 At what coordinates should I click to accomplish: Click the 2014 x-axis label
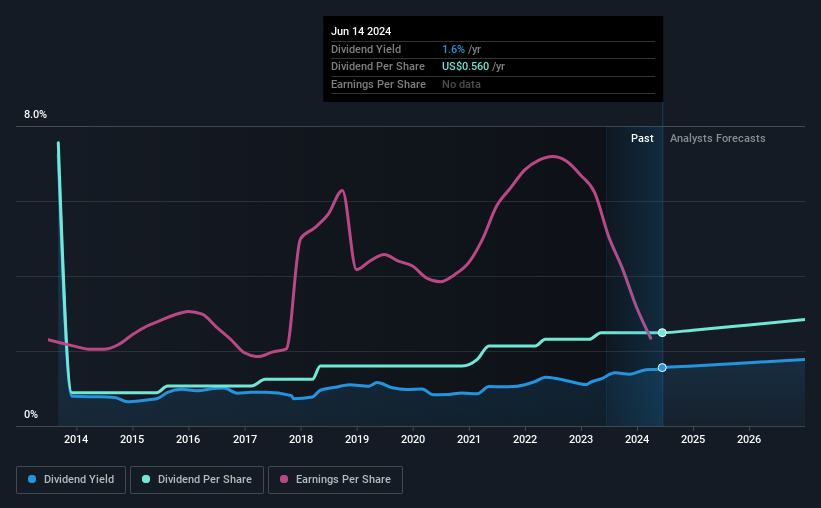(x=76, y=439)
